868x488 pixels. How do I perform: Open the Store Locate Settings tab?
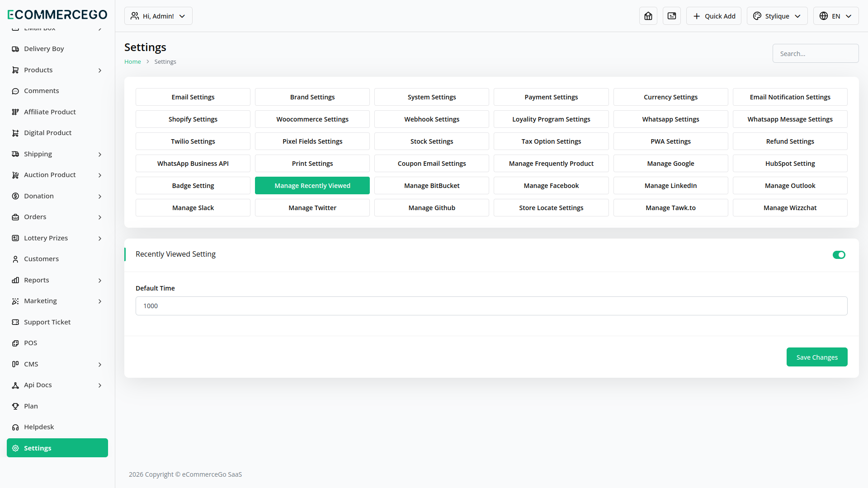tap(551, 208)
